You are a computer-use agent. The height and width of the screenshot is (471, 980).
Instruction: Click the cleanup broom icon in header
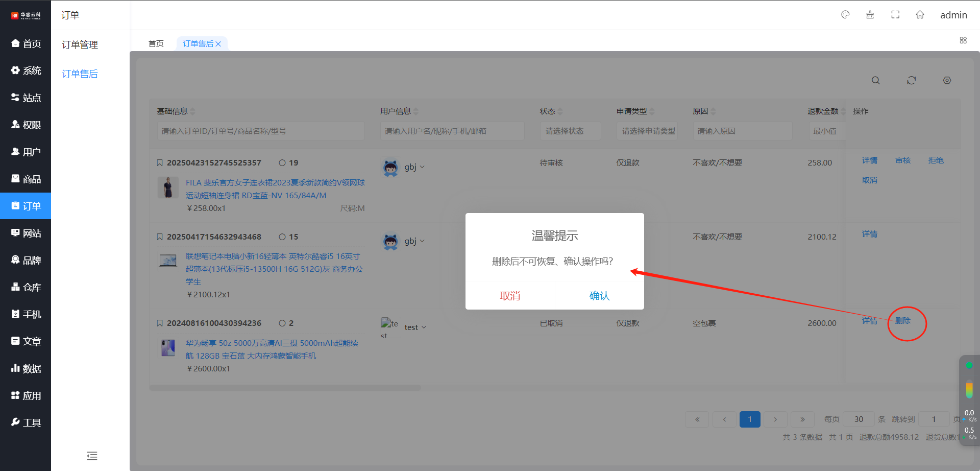pyautogui.click(x=870, y=15)
